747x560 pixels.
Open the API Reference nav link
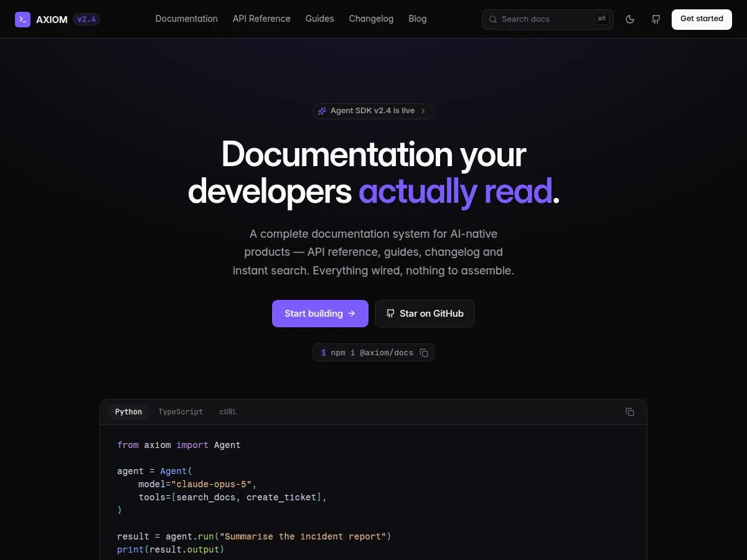pos(261,19)
